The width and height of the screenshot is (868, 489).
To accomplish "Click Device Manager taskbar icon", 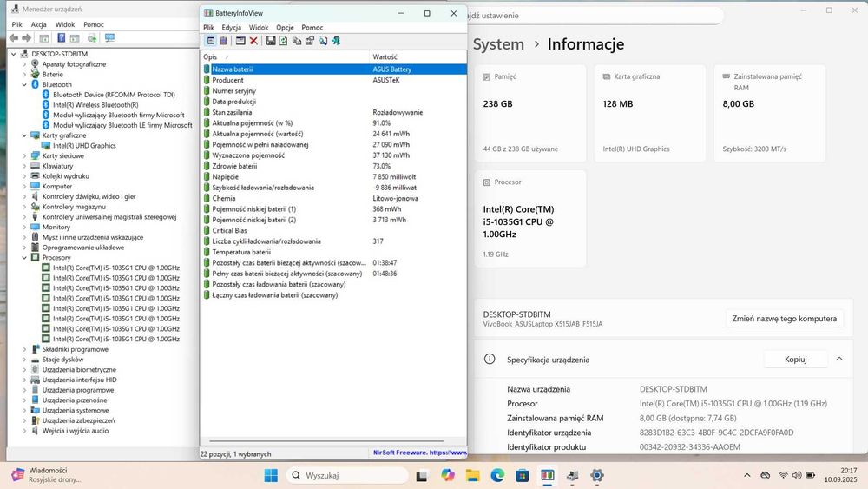I will (572, 475).
